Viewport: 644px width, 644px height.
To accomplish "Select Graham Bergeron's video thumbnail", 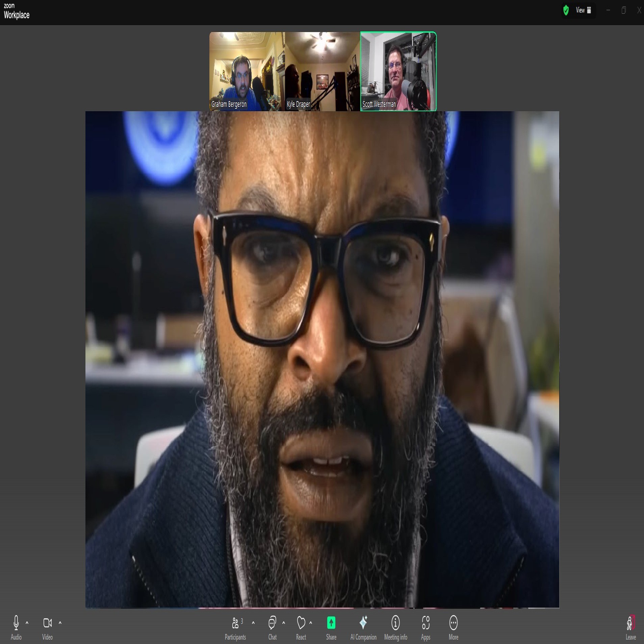I will (x=247, y=71).
